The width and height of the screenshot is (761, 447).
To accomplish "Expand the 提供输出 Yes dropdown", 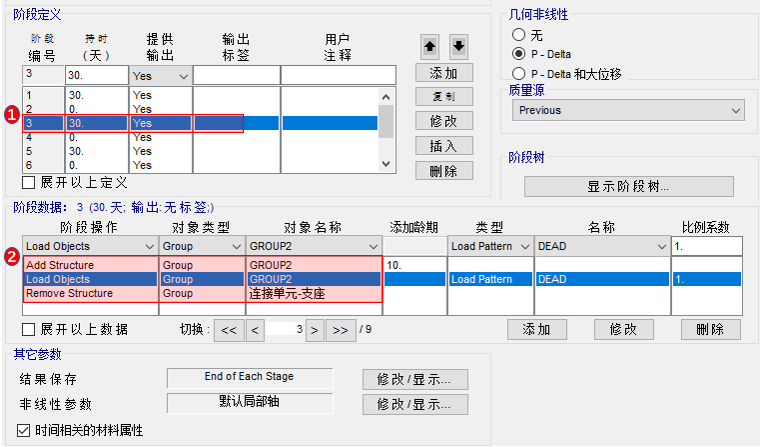I will (x=182, y=76).
